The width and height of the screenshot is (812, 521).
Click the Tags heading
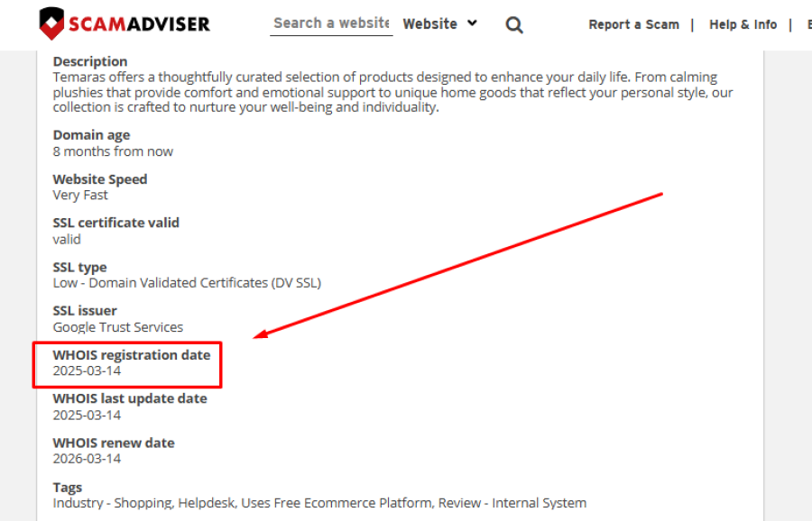click(68, 488)
